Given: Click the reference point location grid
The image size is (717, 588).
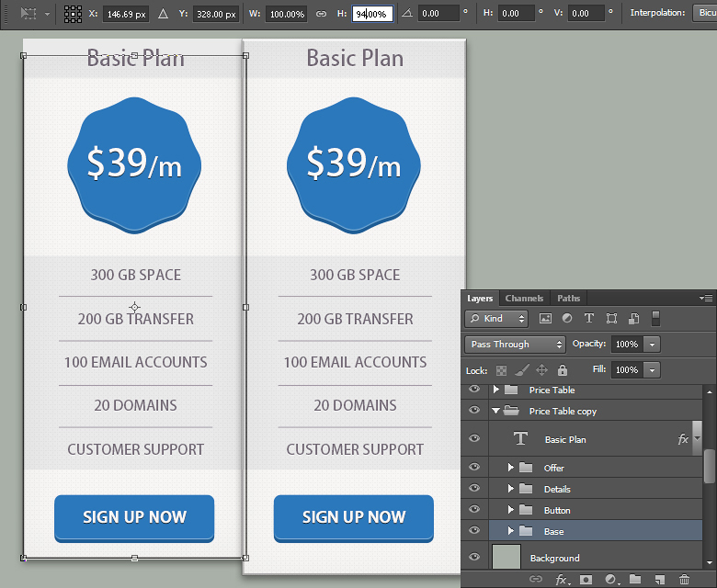Looking at the screenshot, I should tap(73, 14).
